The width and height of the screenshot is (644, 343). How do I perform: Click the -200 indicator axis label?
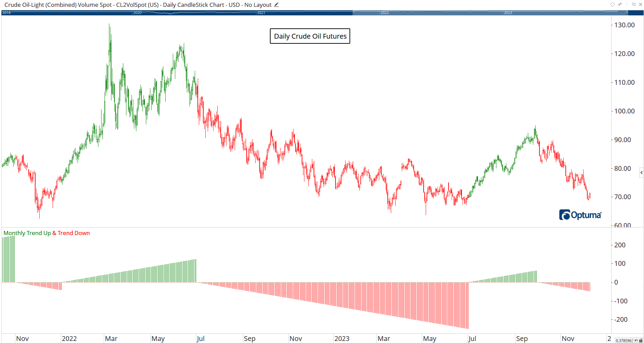[621, 319]
